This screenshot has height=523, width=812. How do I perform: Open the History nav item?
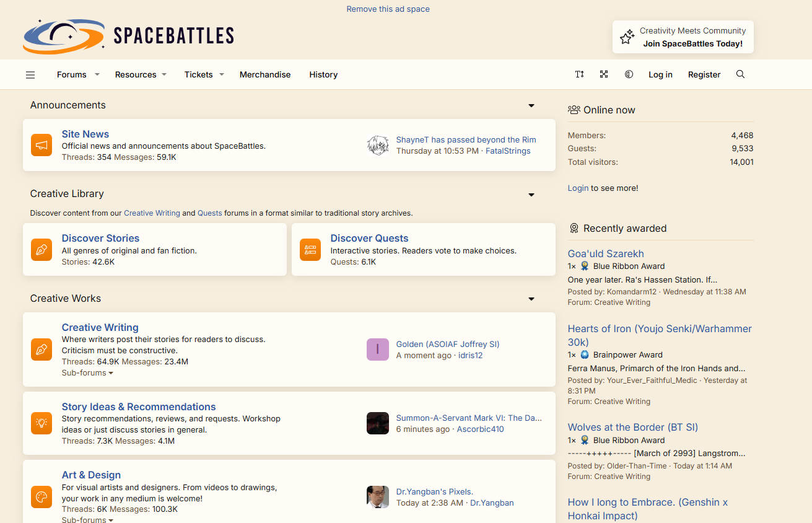coord(323,74)
